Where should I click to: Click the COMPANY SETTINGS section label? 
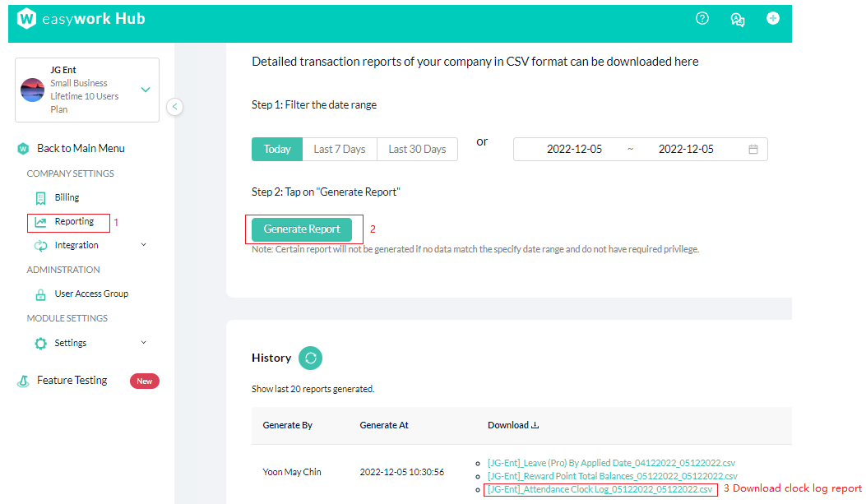click(70, 173)
